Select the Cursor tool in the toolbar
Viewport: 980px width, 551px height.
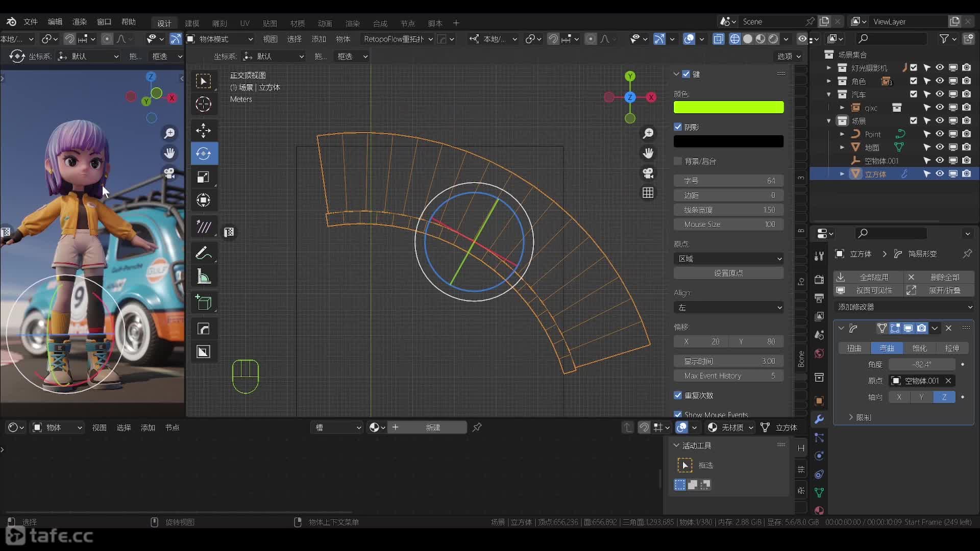(x=204, y=104)
